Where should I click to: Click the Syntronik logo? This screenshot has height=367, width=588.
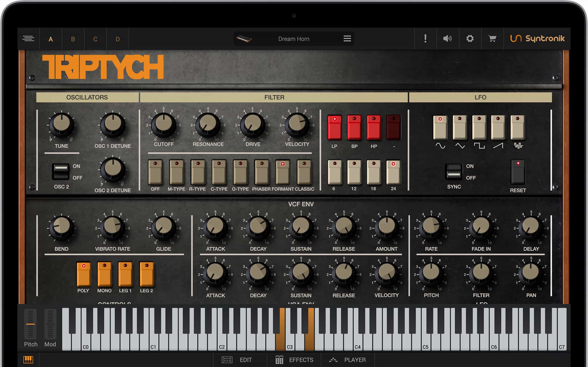pos(537,38)
